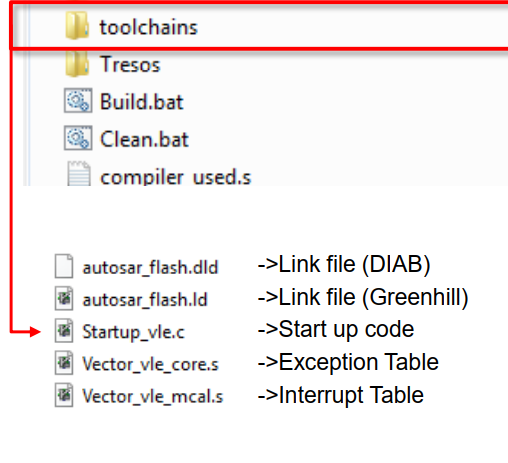Click the toolchains folder icon
The image size is (508, 463).
(77, 25)
